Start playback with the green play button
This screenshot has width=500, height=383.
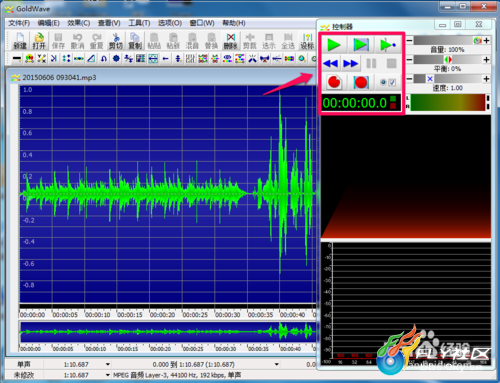334,45
